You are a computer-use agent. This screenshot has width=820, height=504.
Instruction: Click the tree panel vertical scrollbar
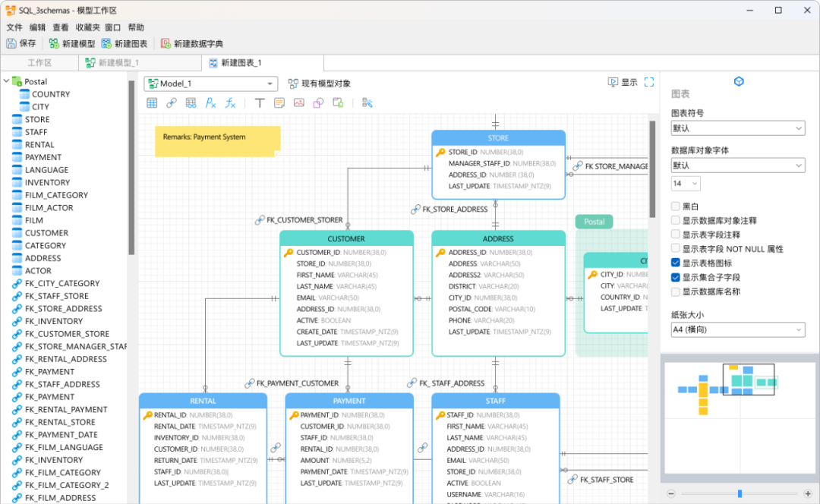coord(131,167)
